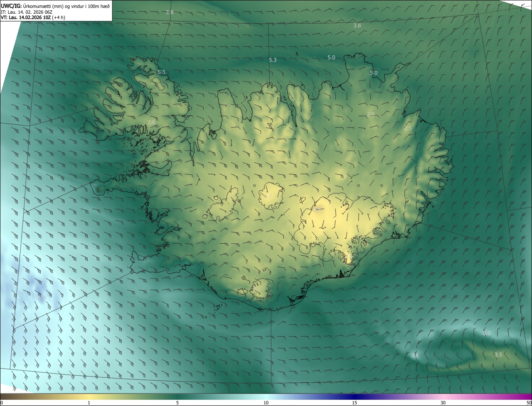Pick the dark navy color above 15 on the color bar

point(355,397)
